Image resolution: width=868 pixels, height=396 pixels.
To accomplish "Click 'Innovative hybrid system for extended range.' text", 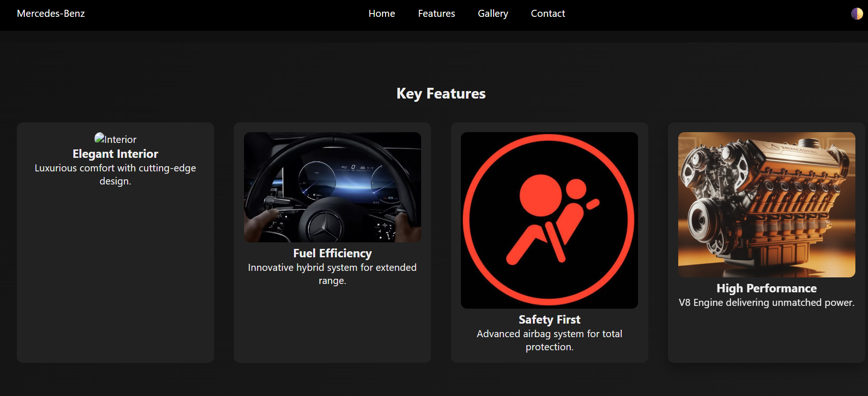I will point(332,274).
